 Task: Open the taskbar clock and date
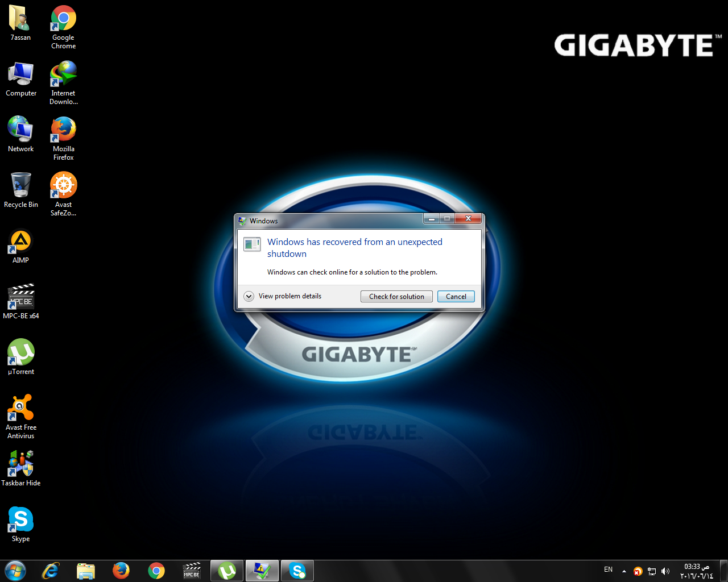tap(697, 571)
